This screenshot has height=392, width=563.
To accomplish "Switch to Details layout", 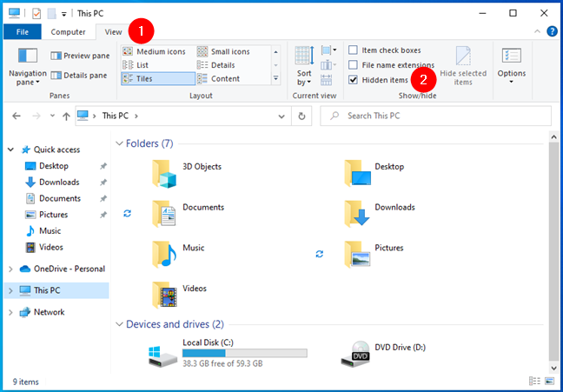I will point(216,65).
